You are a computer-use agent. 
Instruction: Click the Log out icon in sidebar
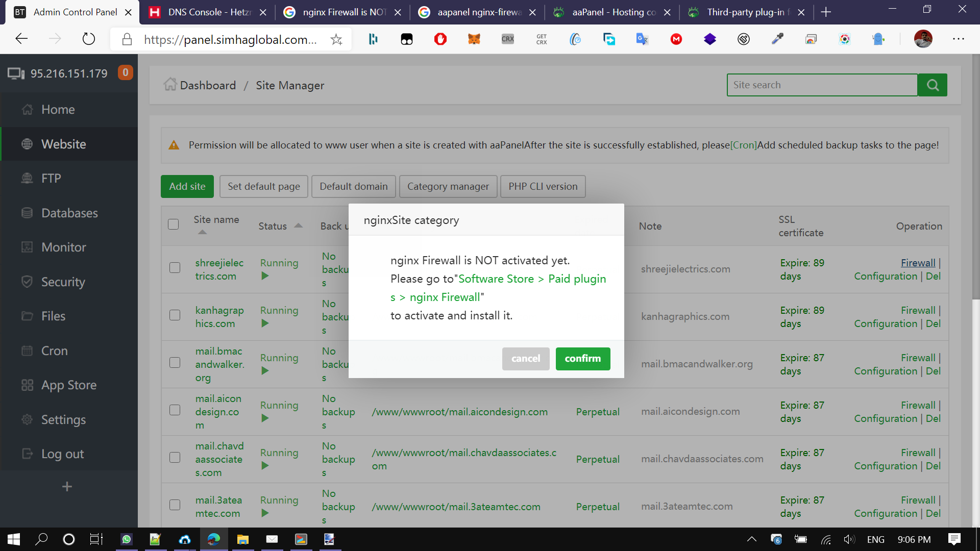point(27,454)
